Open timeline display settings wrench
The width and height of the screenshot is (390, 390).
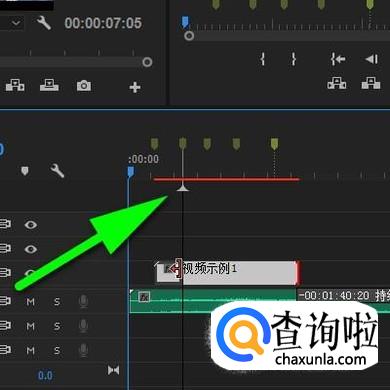click(57, 171)
